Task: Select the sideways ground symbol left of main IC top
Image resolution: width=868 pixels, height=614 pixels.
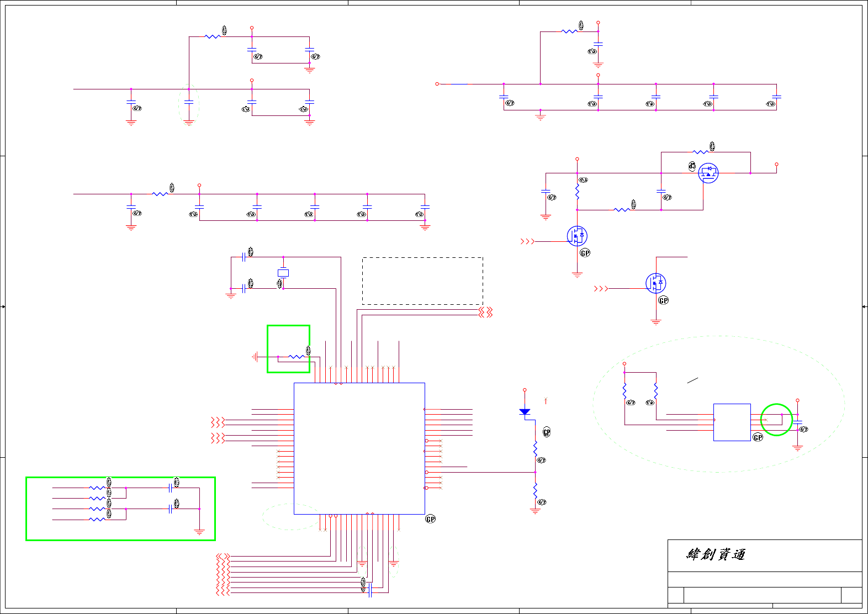Action: (255, 357)
